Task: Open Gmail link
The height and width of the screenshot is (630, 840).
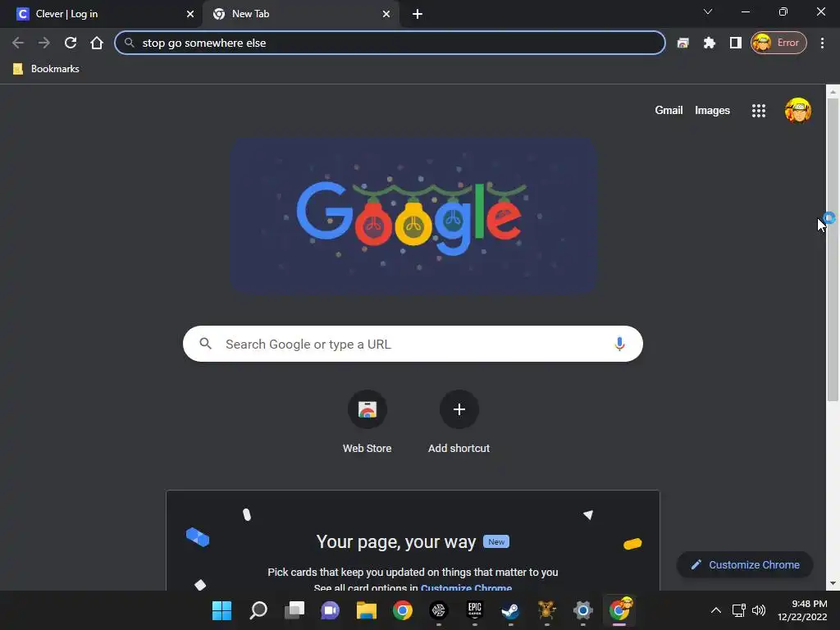Action: coord(669,111)
